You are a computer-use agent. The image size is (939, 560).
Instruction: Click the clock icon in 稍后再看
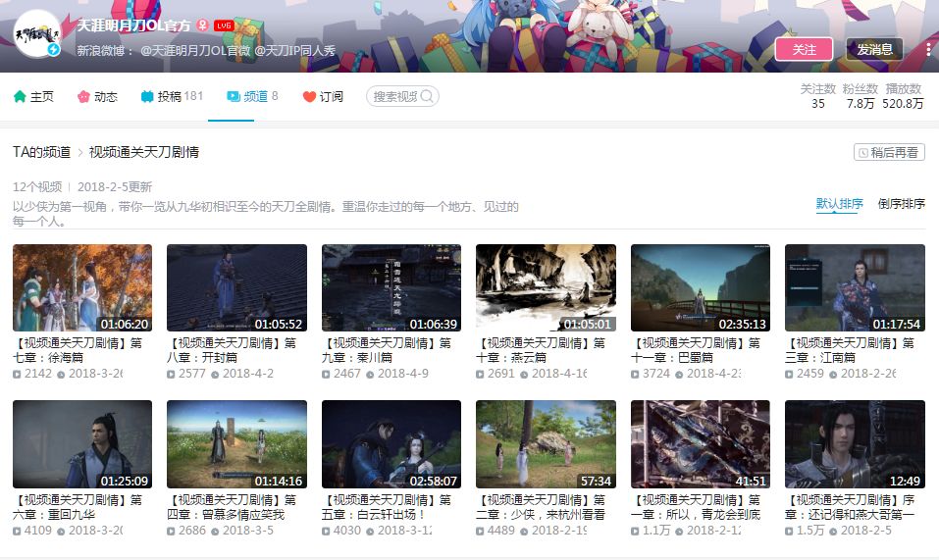click(862, 153)
